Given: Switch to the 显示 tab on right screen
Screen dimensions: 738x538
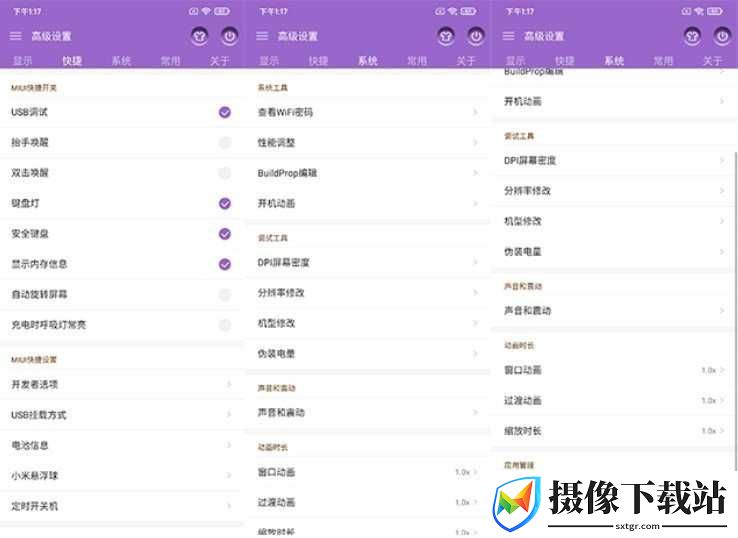Looking at the screenshot, I should 515,61.
